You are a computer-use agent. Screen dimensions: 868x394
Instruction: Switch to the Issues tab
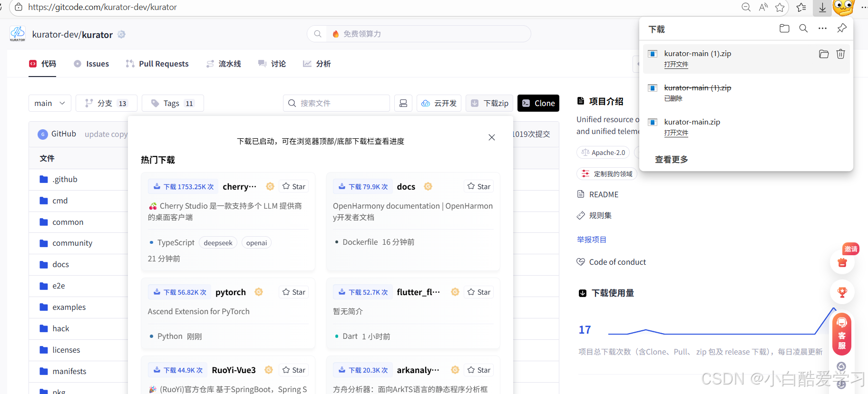(91, 64)
